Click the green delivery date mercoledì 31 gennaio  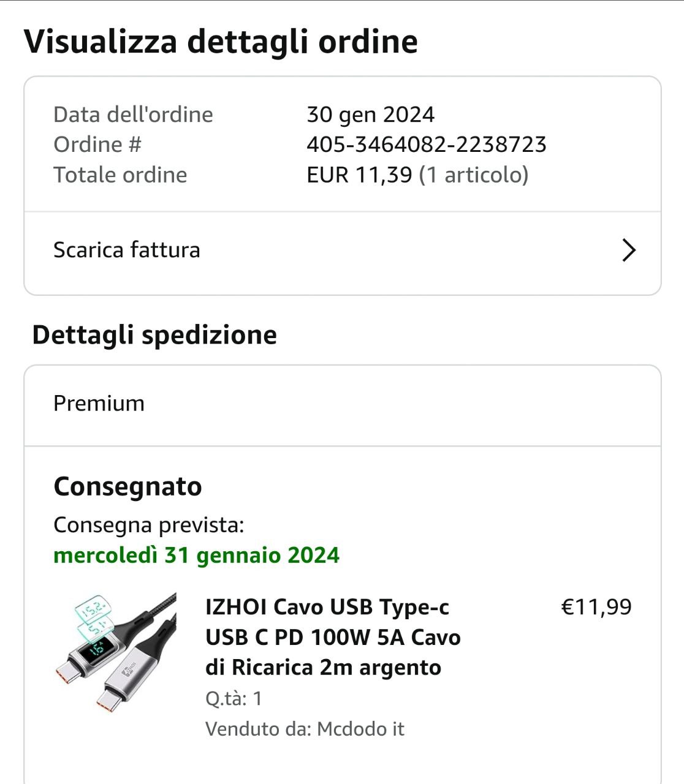pos(196,556)
